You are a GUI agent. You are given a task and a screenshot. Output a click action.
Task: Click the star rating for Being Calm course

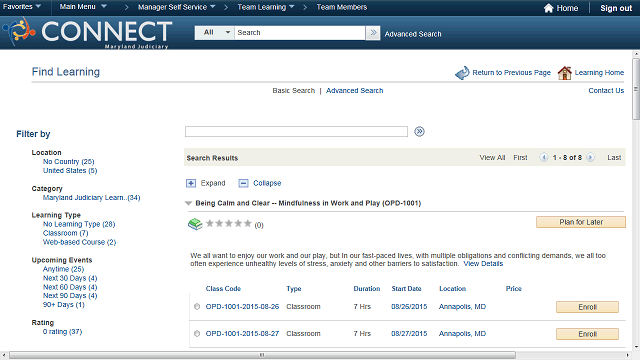pyautogui.click(x=229, y=223)
